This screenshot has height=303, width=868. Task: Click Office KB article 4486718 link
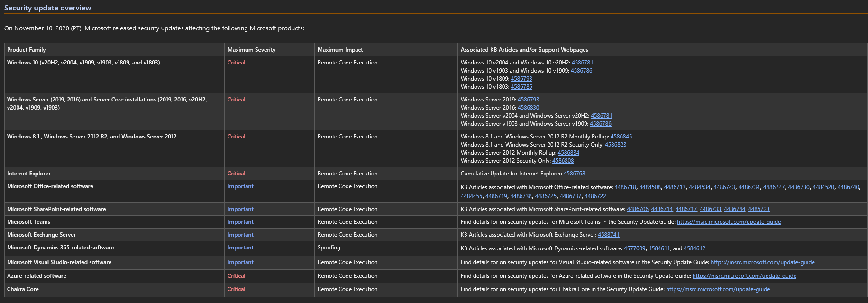click(625, 187)
